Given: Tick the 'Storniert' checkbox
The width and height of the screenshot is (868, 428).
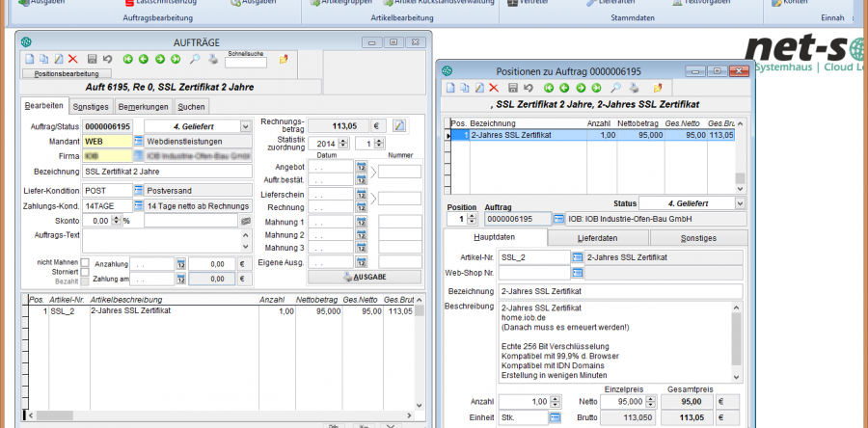Looking at the screenshot, I should tap(85, 272).
